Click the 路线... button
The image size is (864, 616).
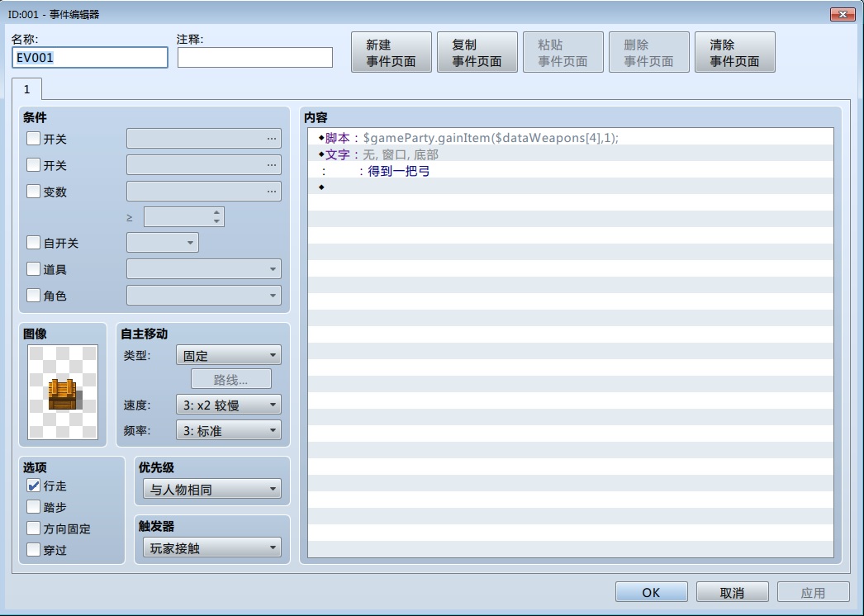click(x=231, y=380)
